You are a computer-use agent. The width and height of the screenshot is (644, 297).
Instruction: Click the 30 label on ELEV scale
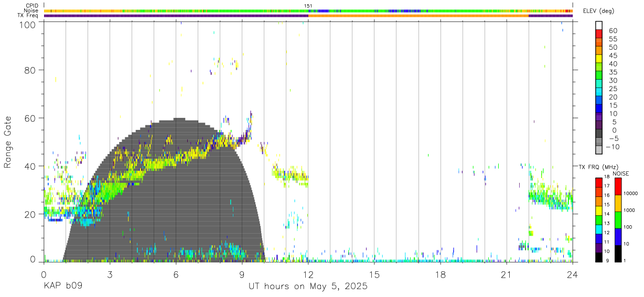click(613, 80)
